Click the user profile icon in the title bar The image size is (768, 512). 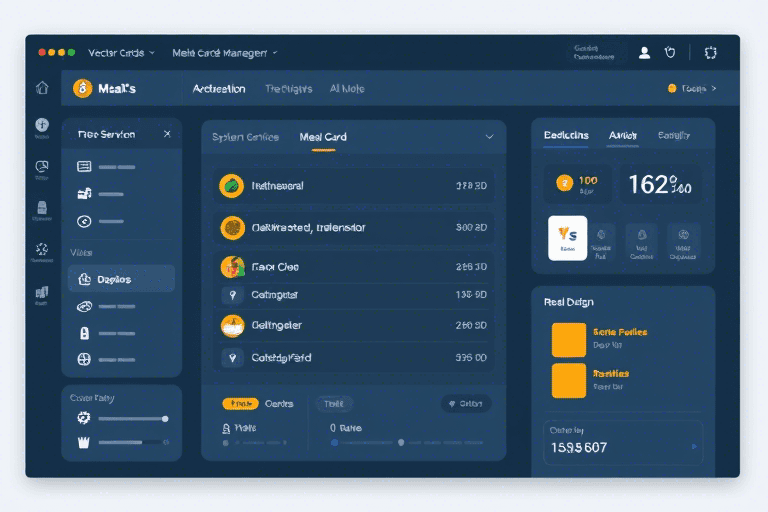click(644, 52)
